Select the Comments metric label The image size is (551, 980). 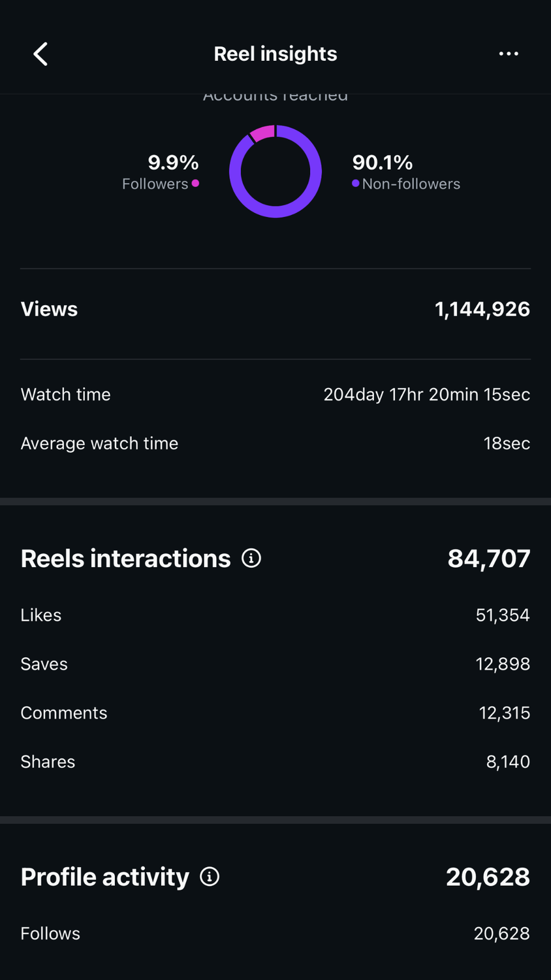(63, 713)
